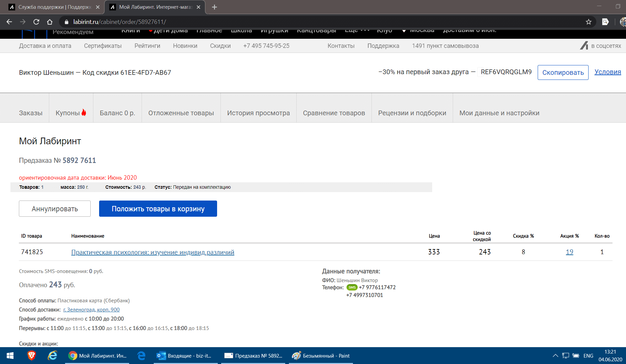The height and width of the screenshot is (364, 626).
Task: Click the flame icon on Купоны
Action: (84, 112)
